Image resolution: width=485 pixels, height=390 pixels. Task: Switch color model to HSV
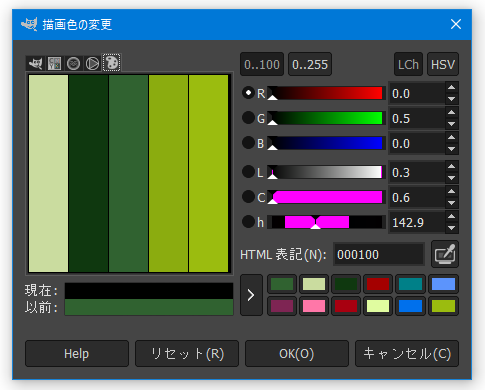coord(443,64)
